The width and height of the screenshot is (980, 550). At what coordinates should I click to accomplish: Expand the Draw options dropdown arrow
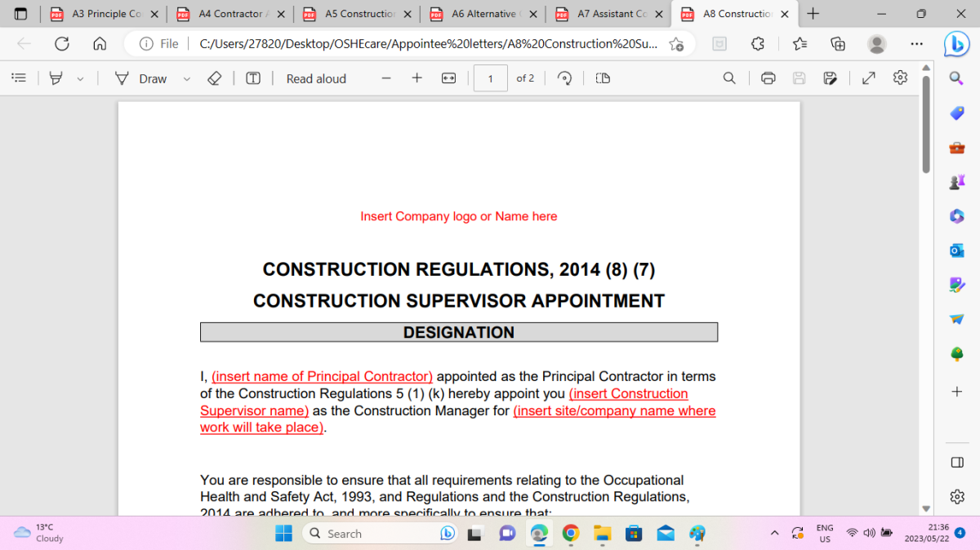click(186, 78)
